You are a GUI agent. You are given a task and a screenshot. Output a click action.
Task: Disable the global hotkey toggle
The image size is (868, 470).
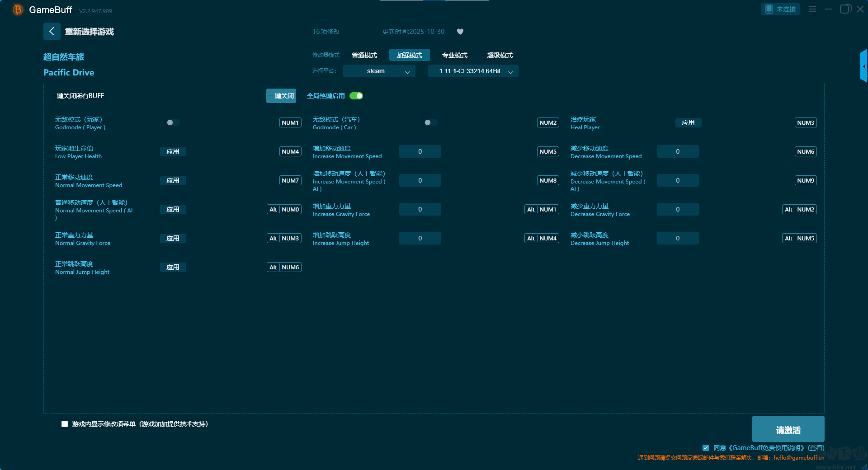(356, 96)
